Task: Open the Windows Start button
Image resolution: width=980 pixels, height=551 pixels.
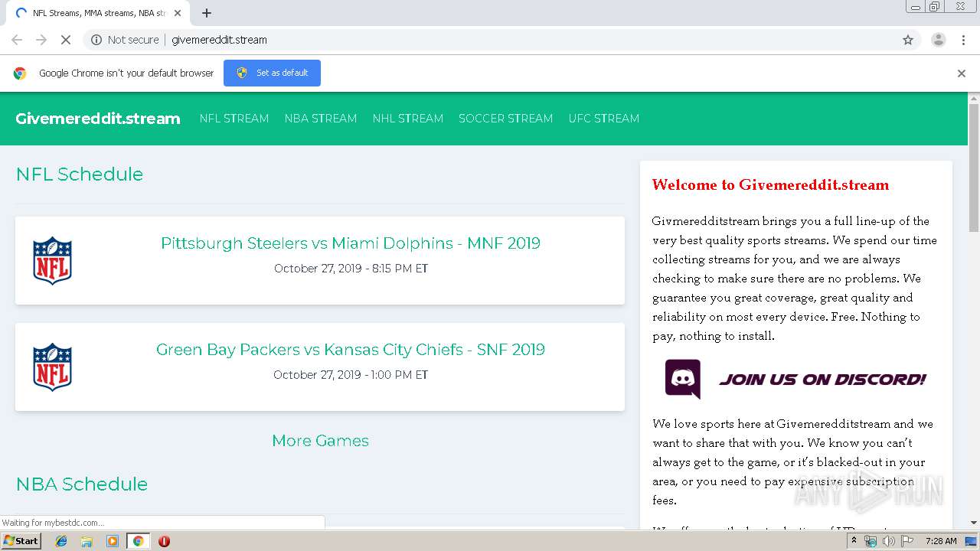Action: coord(21,541)
